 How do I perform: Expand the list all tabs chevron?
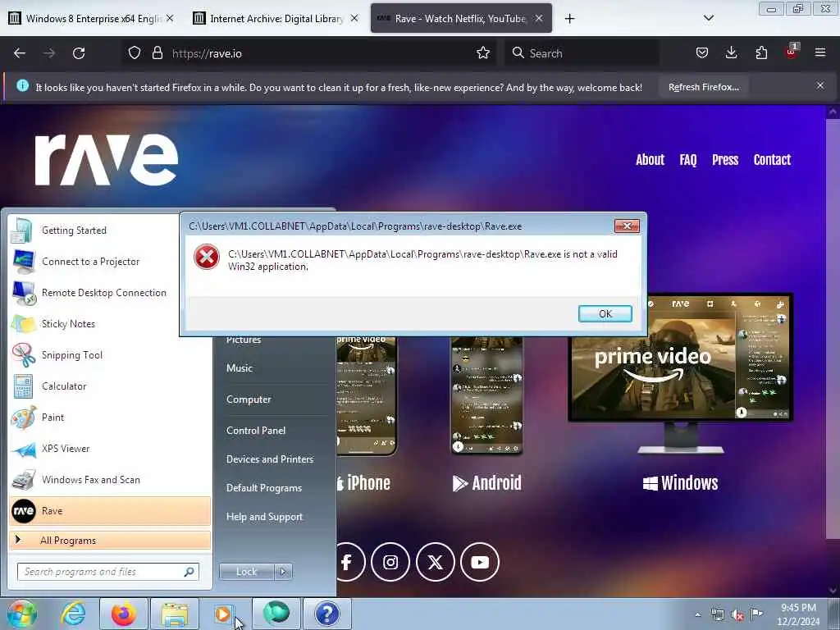[708, 18]
